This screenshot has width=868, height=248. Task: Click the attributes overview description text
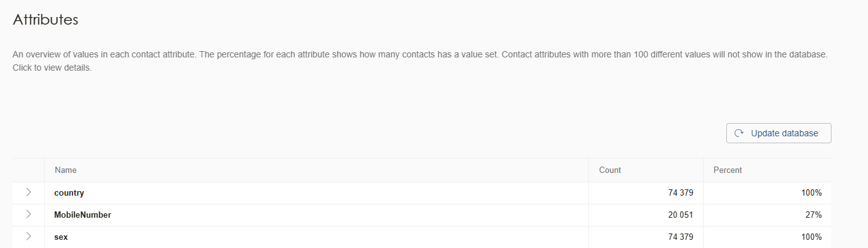(420, 61)
